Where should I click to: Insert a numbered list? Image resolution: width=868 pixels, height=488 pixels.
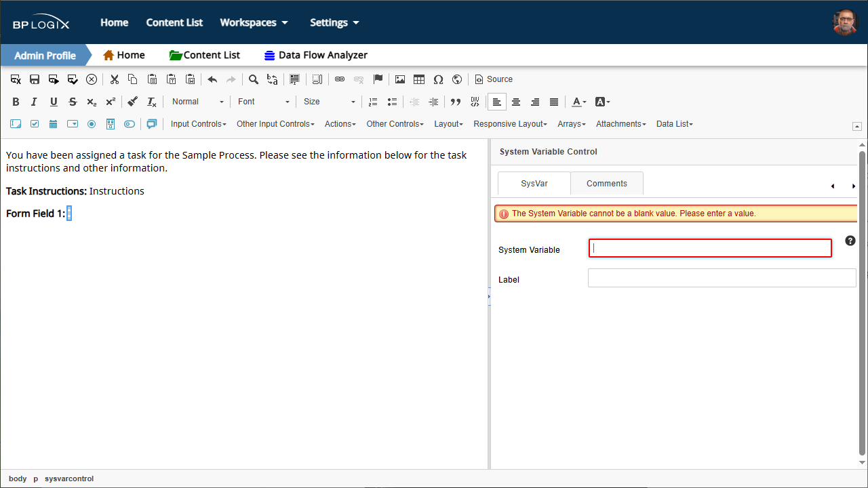373,102
